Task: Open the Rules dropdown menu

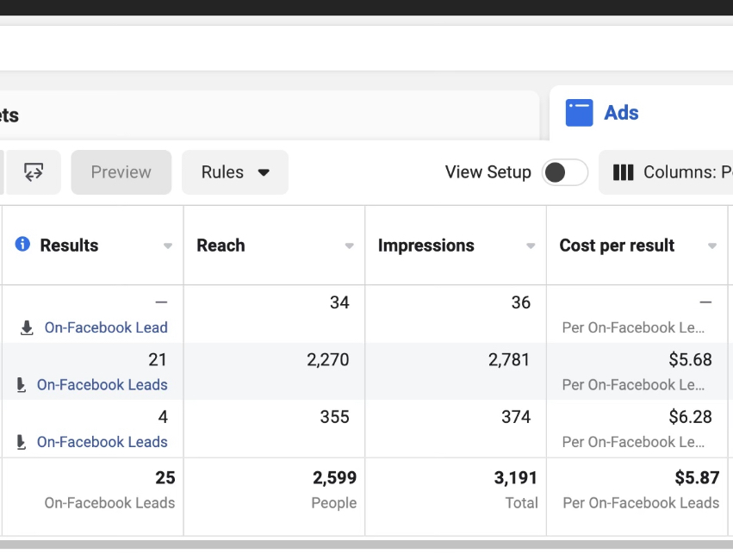Action: [x=234, y=172]
